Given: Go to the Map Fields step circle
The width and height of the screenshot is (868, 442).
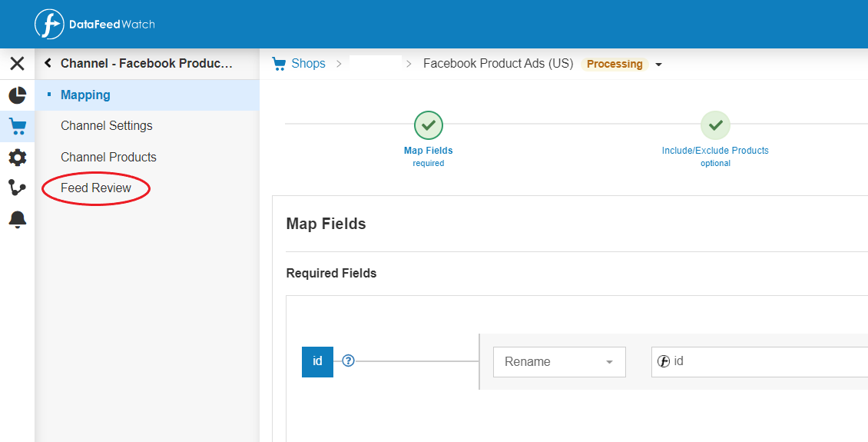Looking at the screenshot, I should click(x=429, y=125).
